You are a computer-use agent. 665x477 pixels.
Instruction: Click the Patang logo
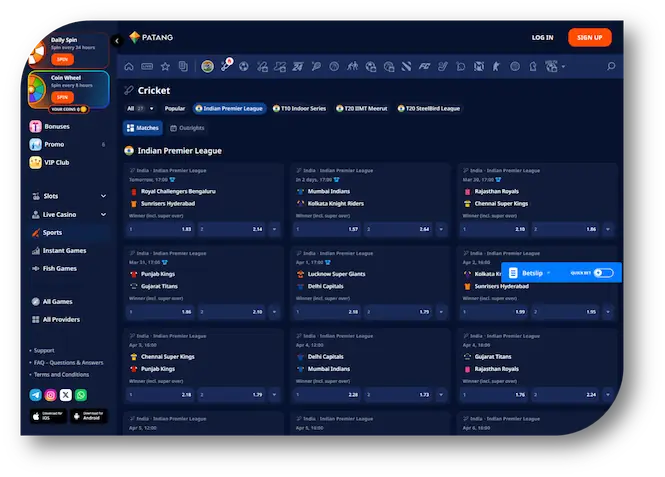click(151, 37)
